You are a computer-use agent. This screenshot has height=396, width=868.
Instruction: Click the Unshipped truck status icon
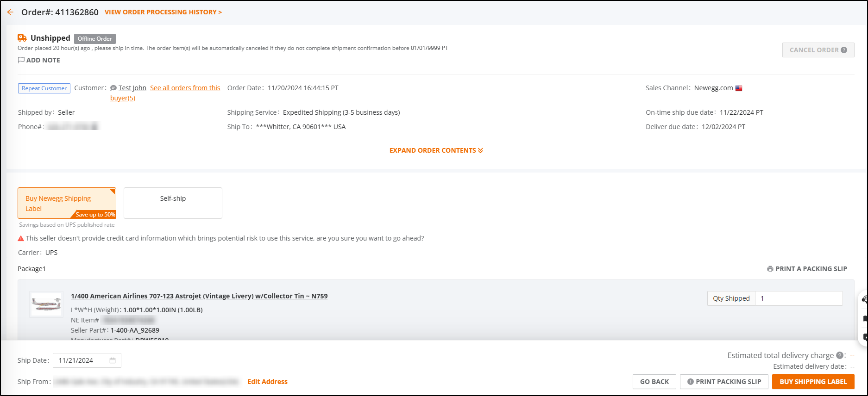tap(22, 38)
